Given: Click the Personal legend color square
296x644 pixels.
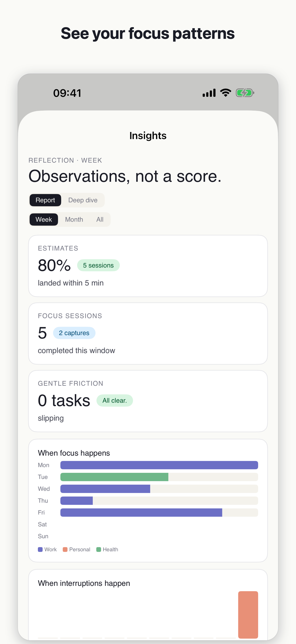Looking at the screenshot, I should click(65, 549).
